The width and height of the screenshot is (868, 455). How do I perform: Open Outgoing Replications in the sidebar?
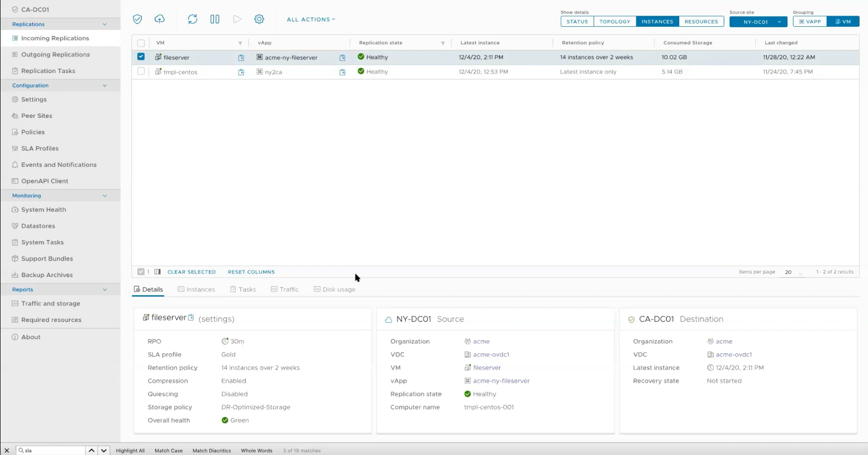click(x=55, y=54)
